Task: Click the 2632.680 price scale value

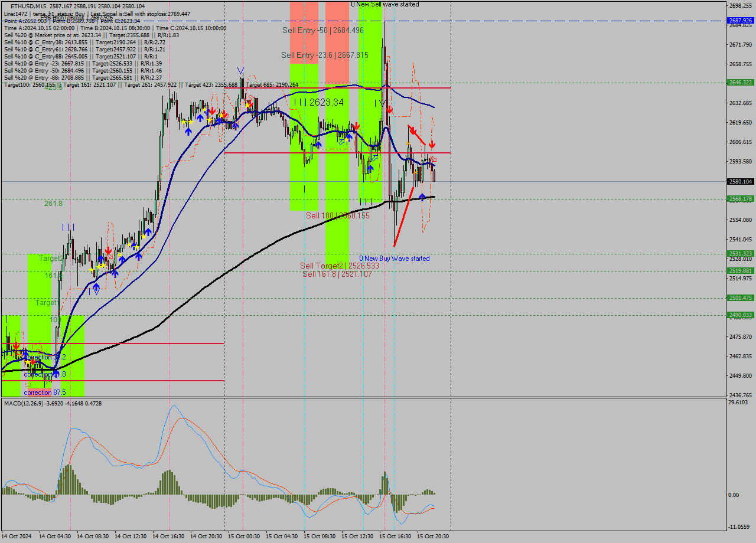Action: tap(740, 103)
